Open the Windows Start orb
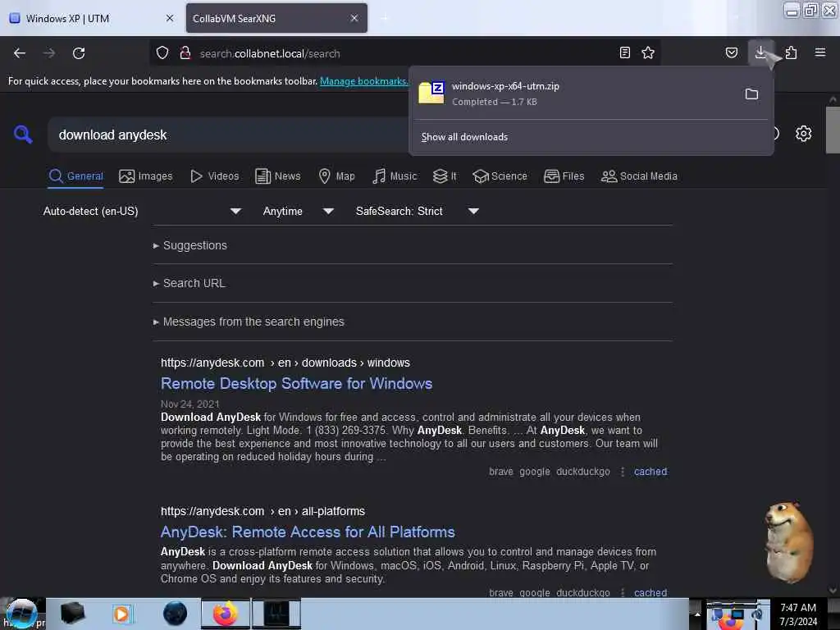Screen dimensions: 840x630 click(x=21, y=614)
